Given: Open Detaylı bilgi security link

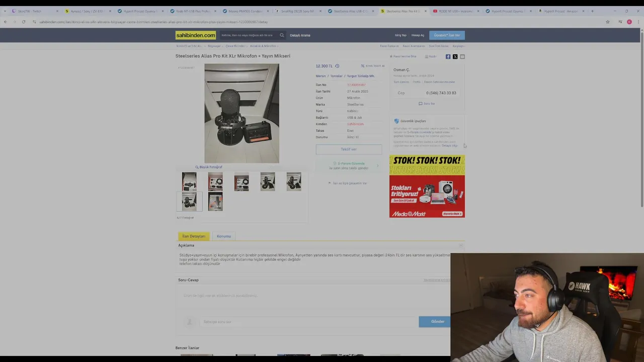Looking at the screenshot, I should pyautogui.click(x=450, y=146).
